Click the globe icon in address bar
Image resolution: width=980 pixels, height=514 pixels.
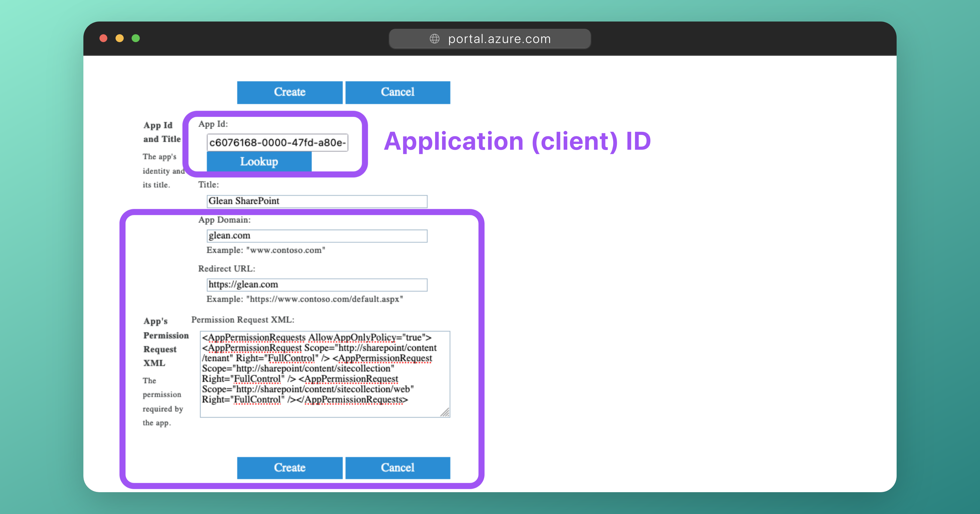coord(435,39)
